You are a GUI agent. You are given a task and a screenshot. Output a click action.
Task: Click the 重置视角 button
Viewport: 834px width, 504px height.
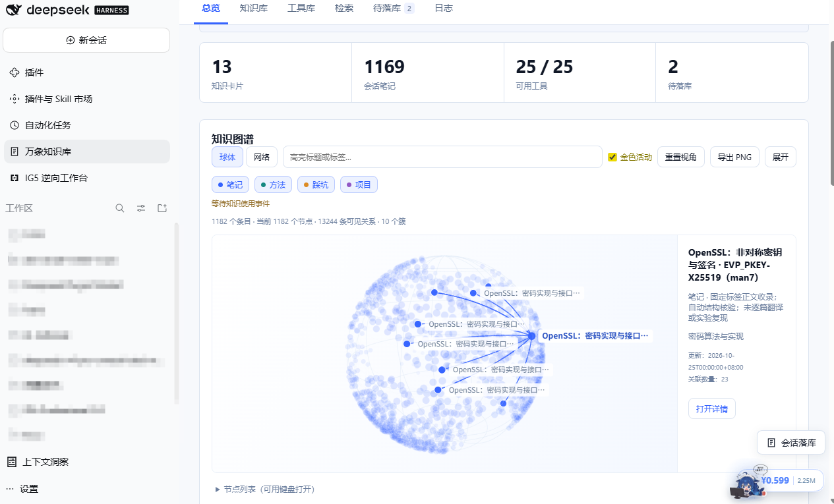(681, 157)
